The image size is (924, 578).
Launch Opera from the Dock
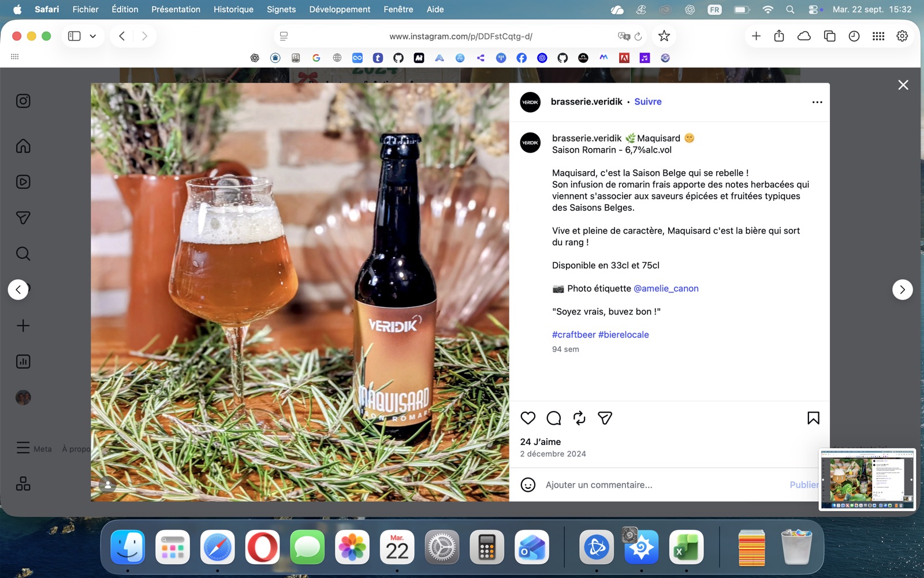pyautogui.click(x=262, y=547)
